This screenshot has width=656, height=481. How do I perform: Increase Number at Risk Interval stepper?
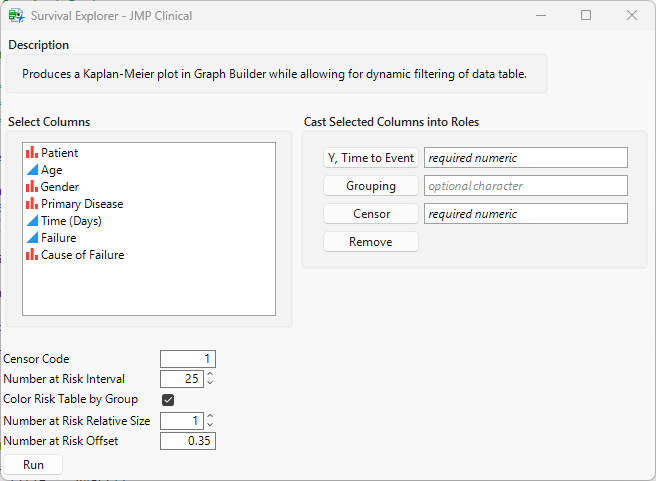[210, 375]
